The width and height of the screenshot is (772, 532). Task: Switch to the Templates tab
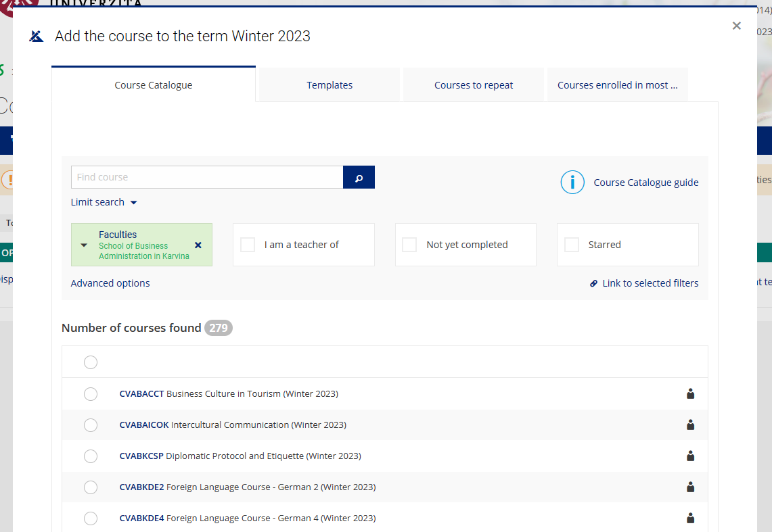(330, 85)
